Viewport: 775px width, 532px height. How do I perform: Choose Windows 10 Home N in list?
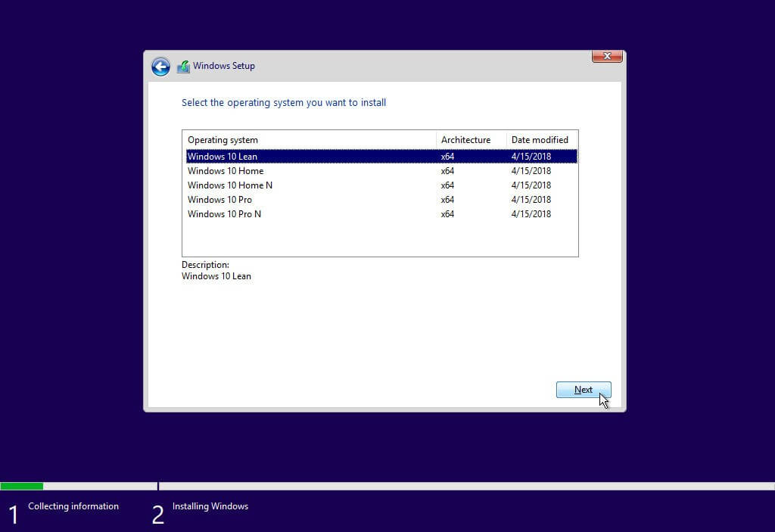pyautogui.click(x=381, y=185)
